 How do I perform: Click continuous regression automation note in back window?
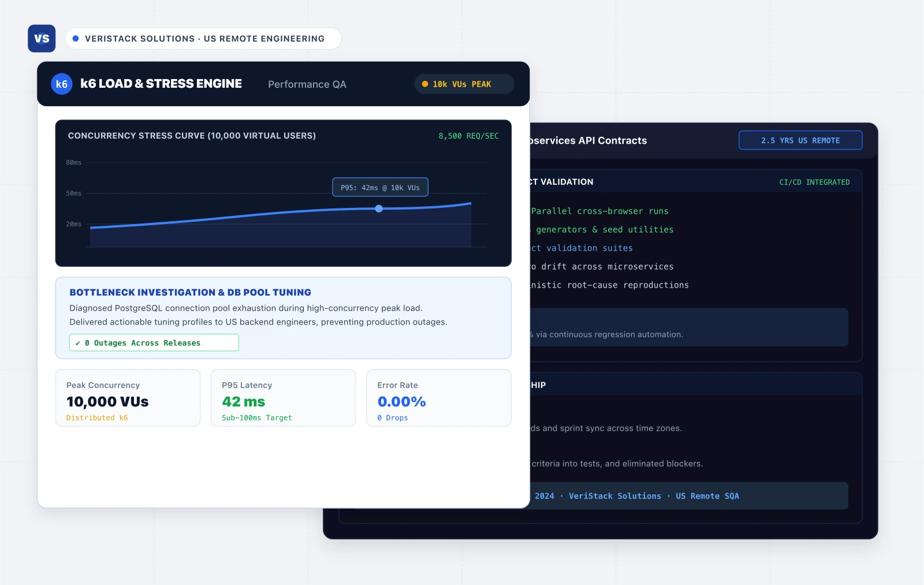[x=606, y=334]
